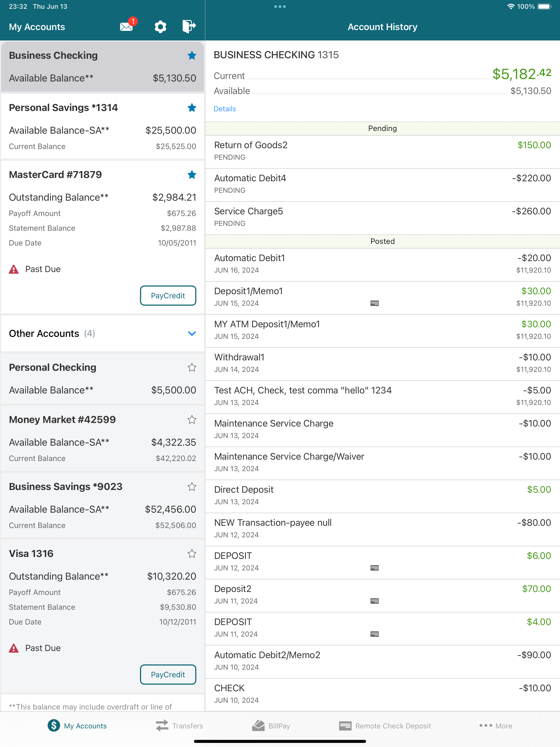Tap the battery indicator icon
Image resolution: width=560 pixels, height=747 pixels.
[544, 6]
